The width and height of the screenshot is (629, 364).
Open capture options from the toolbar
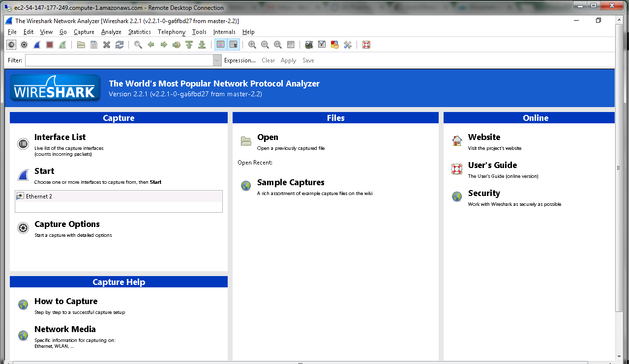[x=24, y=45]
